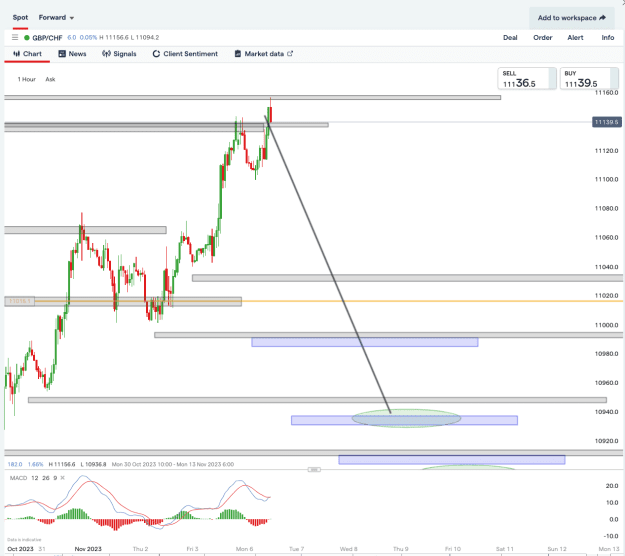Click the Signals antenna icon
Screen dimensions: 625x556
[x=106, y=54]
